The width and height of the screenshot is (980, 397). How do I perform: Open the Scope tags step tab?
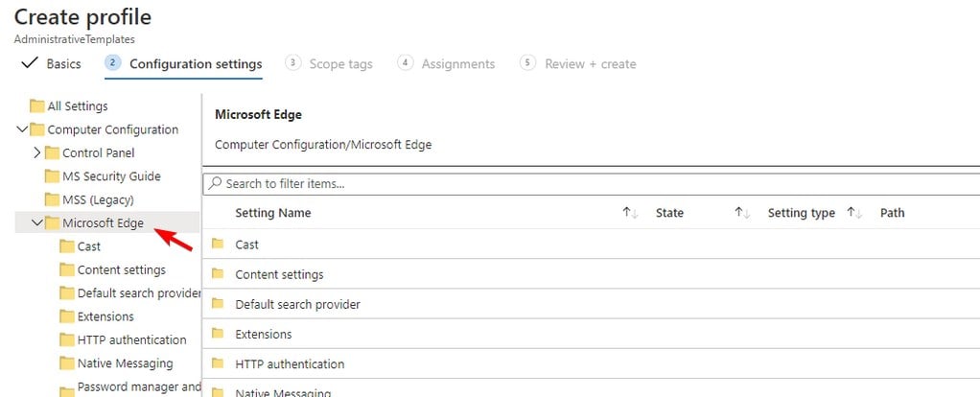coord(329,64)
